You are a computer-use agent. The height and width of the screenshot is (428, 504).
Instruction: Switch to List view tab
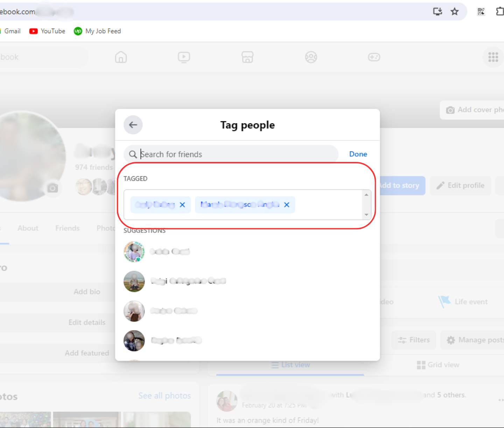tap(290, 365)
